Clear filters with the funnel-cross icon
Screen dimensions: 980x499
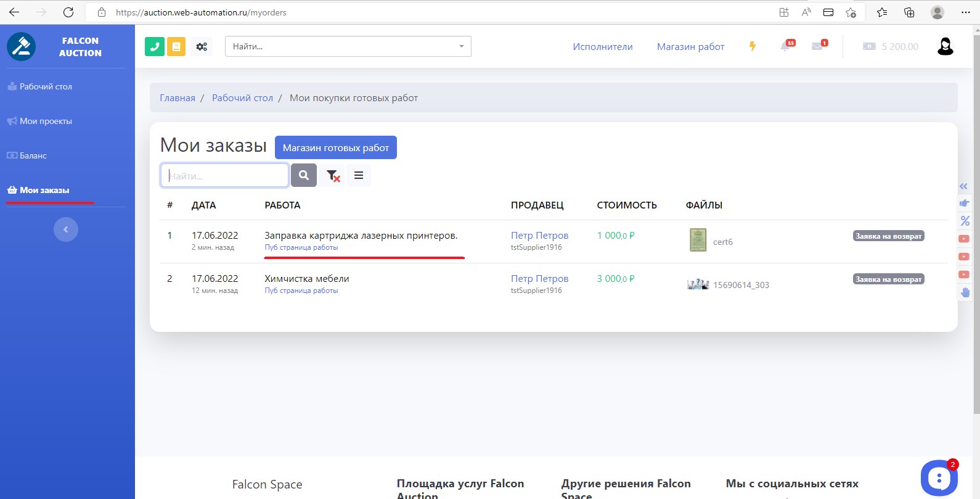pyautogui.click(x=333, y=176)
